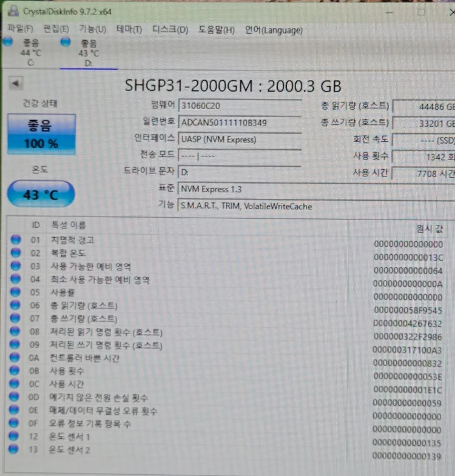The height and width of the screenshot is (476, 455).
Task: Click status orb for 13 온도 센서 2
Action: (x=14, y=449)
